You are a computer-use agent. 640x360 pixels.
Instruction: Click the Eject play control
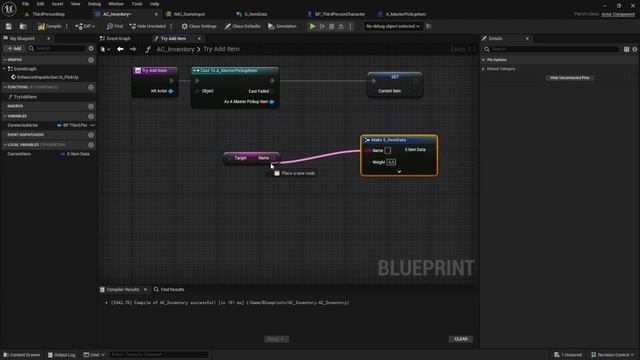coord(341,26)
